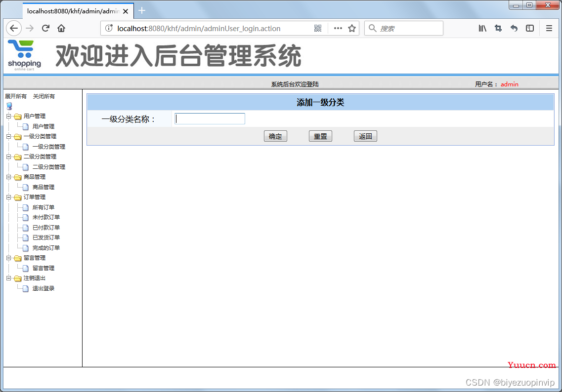Image resolution: width=562 pixels, height=392 pixels.
Task: Open the Firefox hamburger menu
Action: coord(549,28)
